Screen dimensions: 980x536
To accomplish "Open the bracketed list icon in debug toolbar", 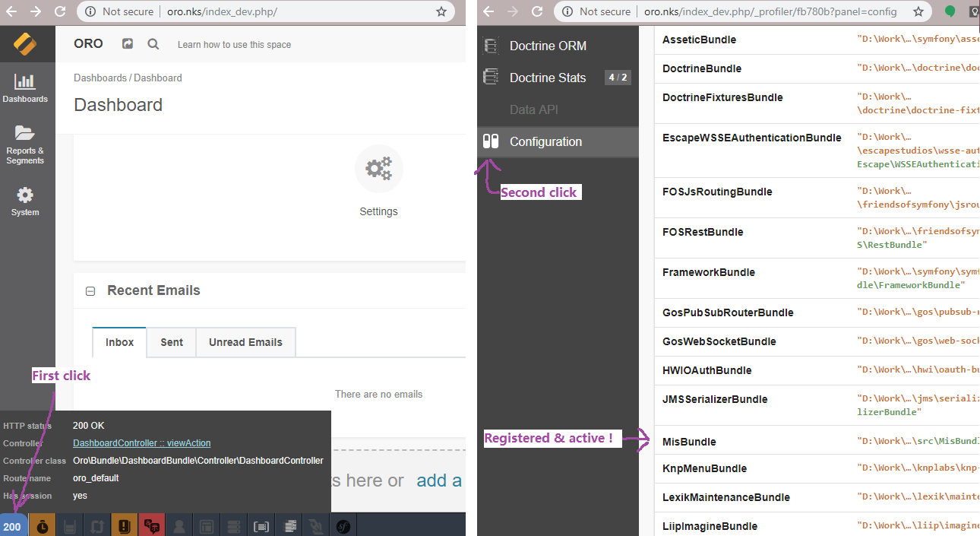I will click(x=261, y=525).
